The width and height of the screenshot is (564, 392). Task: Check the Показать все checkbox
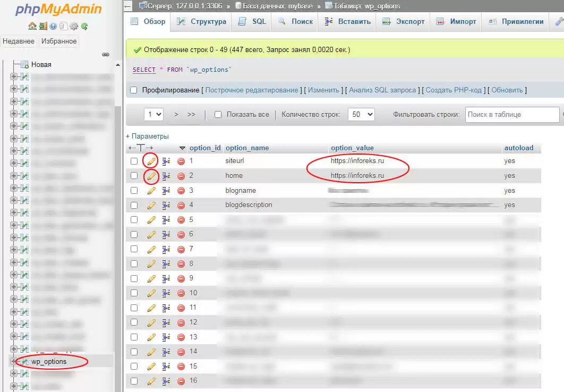point(218,114)
